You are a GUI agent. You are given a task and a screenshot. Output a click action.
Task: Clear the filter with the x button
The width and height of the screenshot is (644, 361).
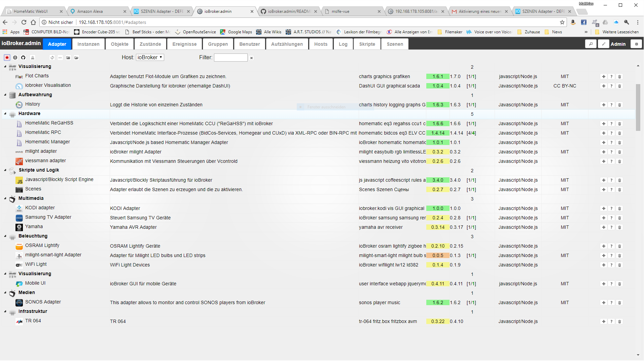(251, 58)
